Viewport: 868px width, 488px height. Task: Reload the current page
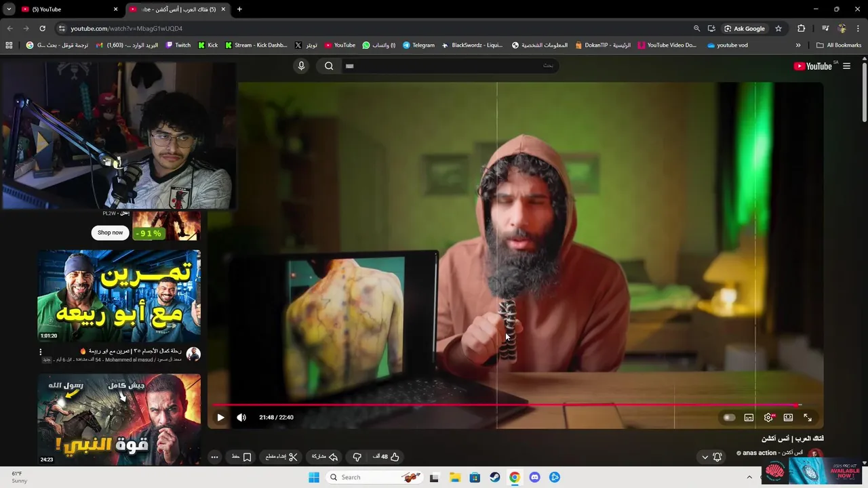(x=42, y=28)
